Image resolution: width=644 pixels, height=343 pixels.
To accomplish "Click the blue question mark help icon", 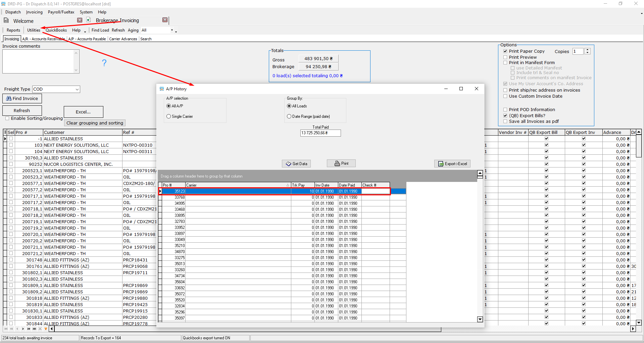I will 104,63.
